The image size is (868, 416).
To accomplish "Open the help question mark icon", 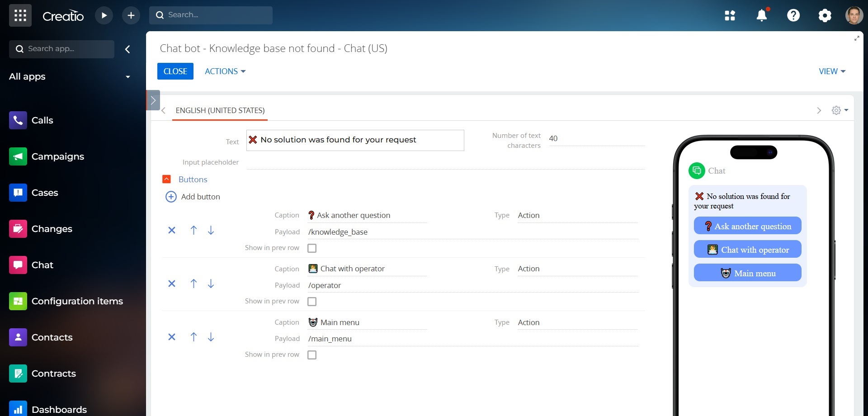I will pyautogui.click(x=793, y=15).
